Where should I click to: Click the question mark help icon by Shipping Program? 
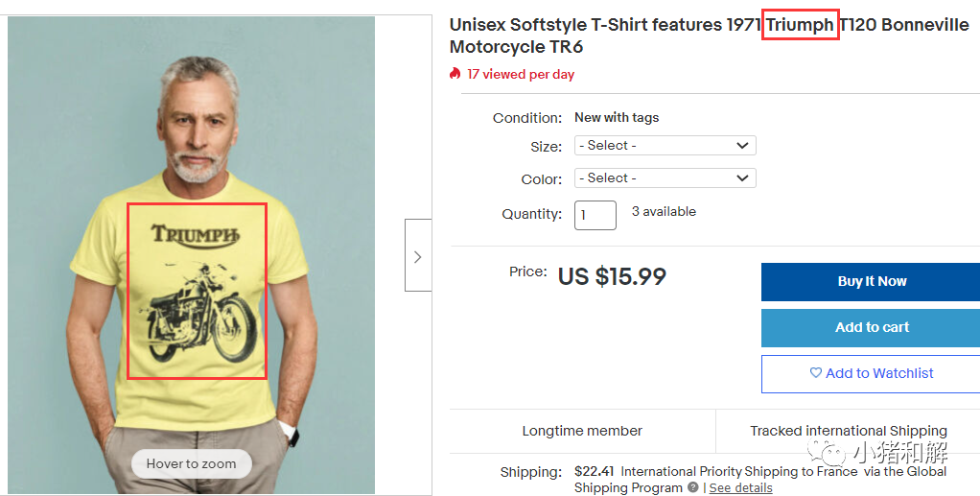tap(692, 487)
